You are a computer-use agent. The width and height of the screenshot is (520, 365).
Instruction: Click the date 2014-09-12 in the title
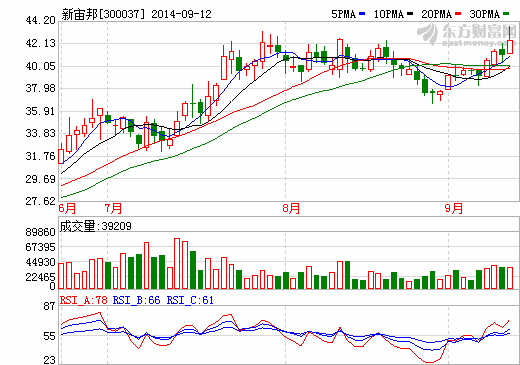[x=181, y=14]
